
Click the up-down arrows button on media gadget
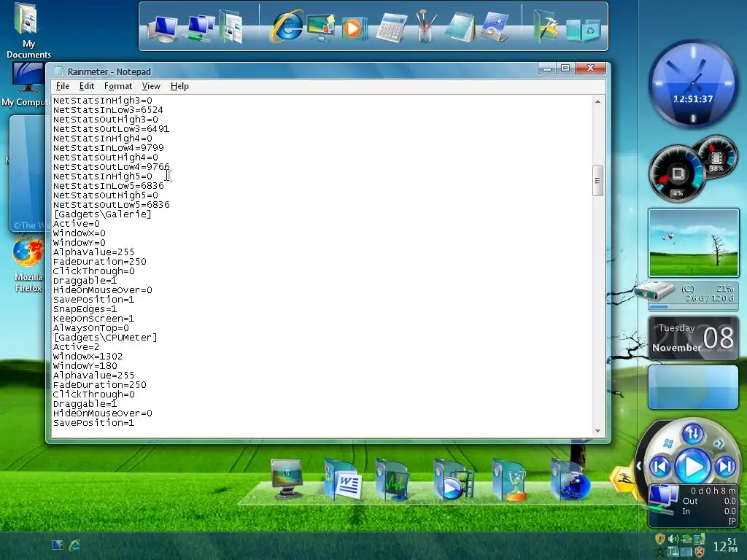[x=693, y=433]
